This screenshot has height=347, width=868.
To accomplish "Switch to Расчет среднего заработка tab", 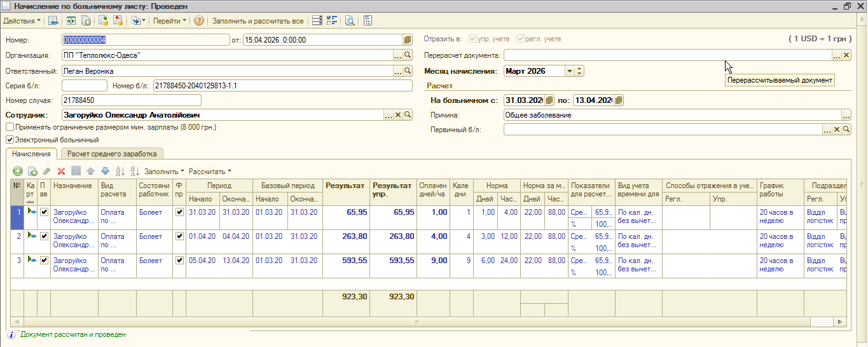I will 112,154.
